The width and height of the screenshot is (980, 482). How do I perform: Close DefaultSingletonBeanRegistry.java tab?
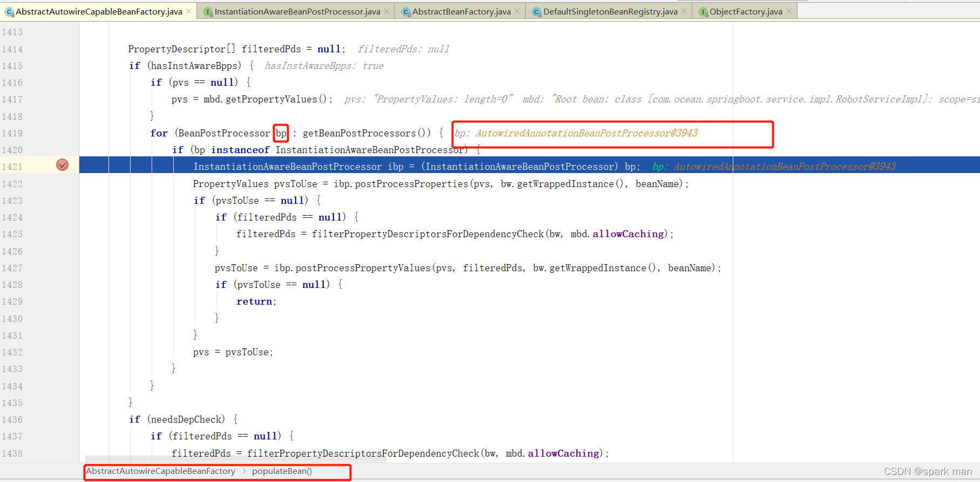pos(684,11)
